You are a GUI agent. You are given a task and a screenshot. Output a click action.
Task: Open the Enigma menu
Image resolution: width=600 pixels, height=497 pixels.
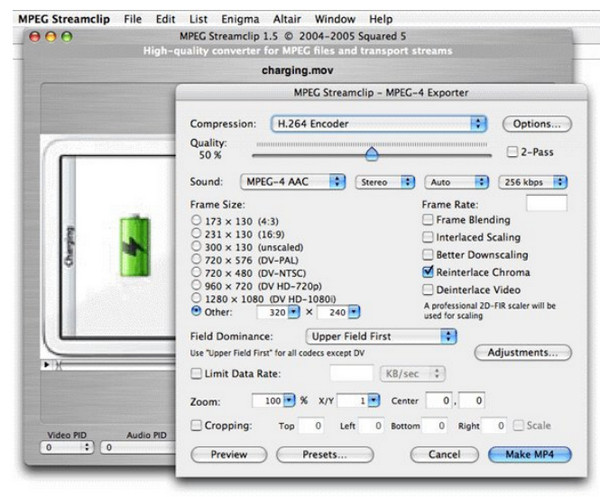click(240, 19)
